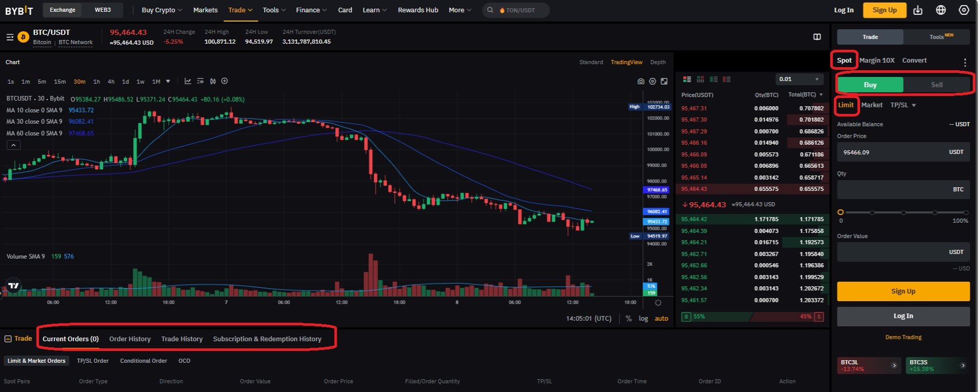980x392 pixels.
Task: Open the trading pair list hamburger icon
Action: 10,37
